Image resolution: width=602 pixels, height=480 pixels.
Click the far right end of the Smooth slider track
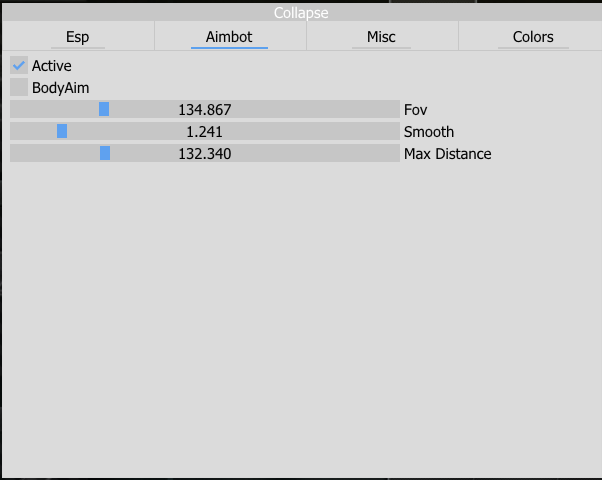(395, 131)
